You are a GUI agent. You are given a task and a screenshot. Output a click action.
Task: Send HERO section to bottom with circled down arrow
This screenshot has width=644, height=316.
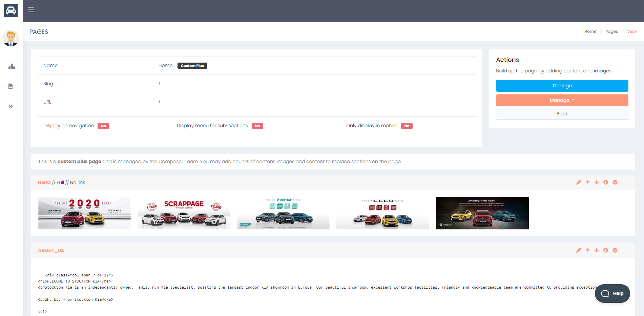(615, 182)
